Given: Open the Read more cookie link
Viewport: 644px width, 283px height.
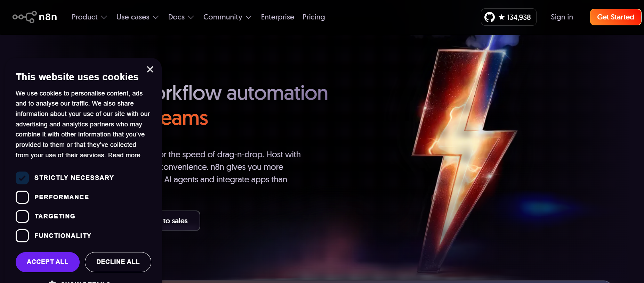Looking at the screenshot, I should click(124, 155).
